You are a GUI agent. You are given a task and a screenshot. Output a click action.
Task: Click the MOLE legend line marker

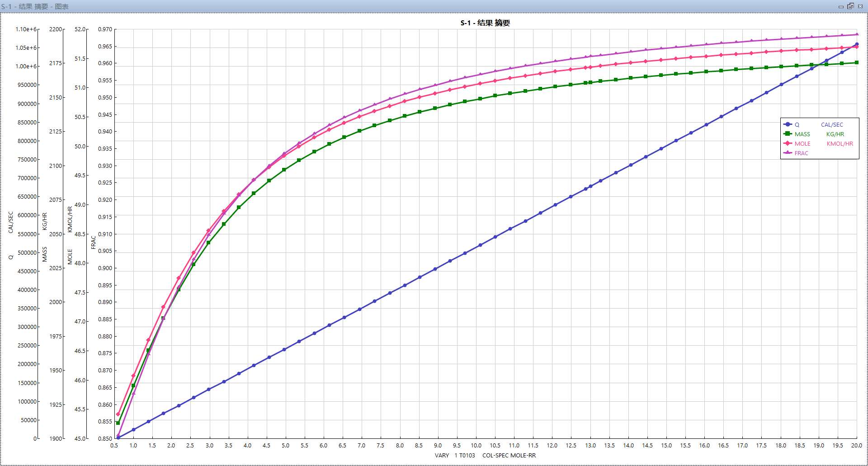788,143
